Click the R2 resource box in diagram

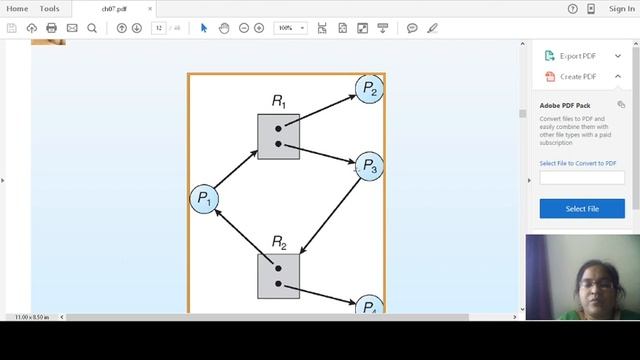point(278,276)
